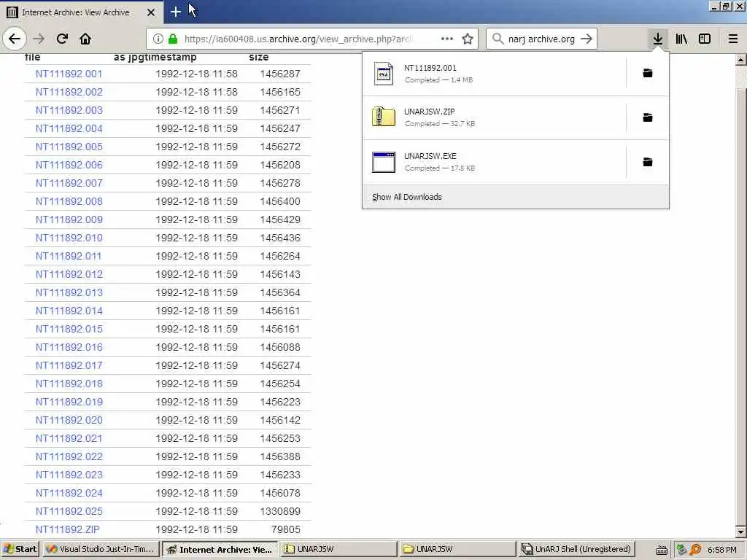The image size is (747, 560).
Task: Open the NT111892.010 file link
Action: pos(69,238)
